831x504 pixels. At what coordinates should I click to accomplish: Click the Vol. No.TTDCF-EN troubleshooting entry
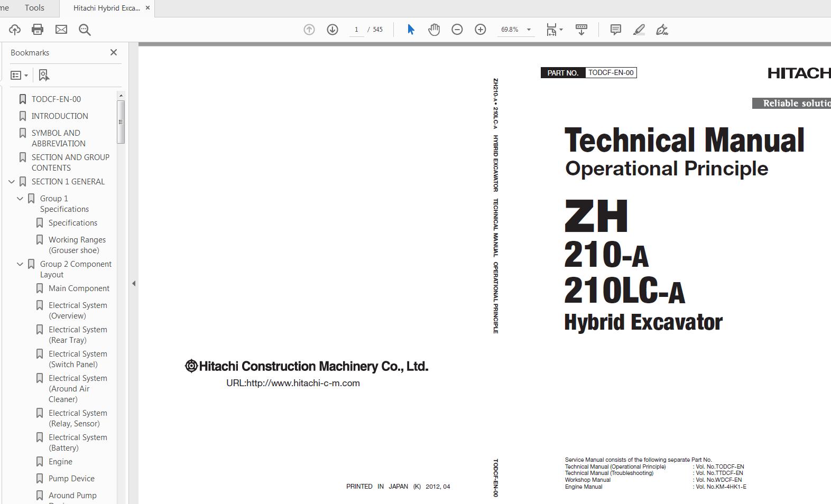click(x=718, y=473)
